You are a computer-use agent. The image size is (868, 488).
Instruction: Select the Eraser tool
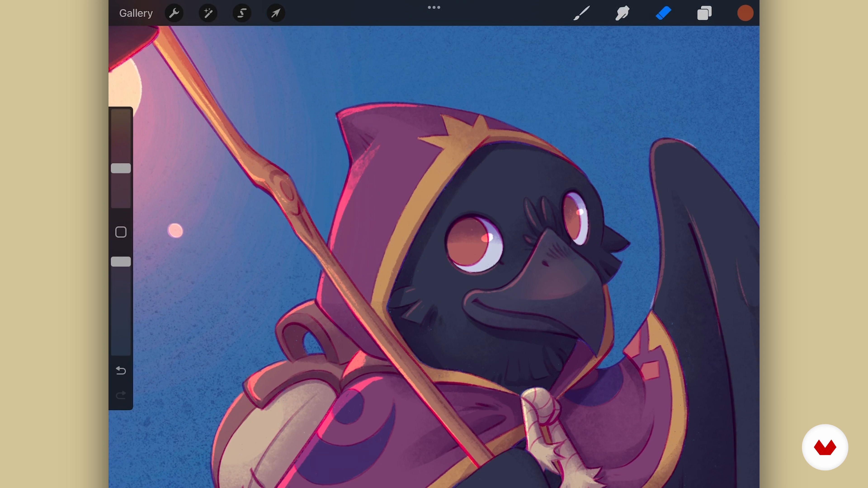click(x=663, y=13)
